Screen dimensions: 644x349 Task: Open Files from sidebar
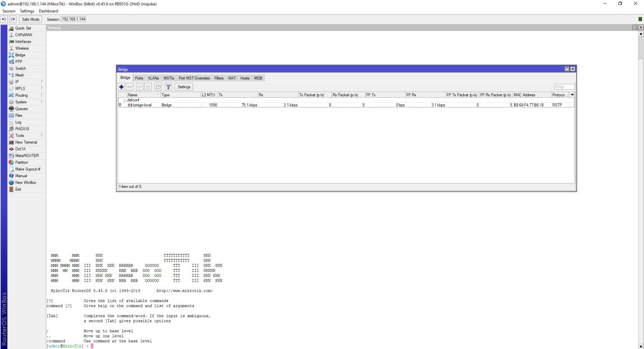19,115
